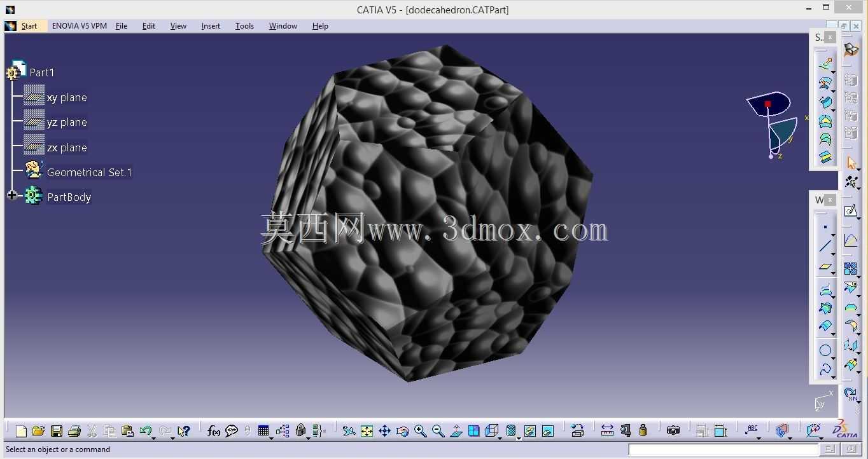
Task: Click the Select arrow tool on right toolbar
Action: [851, 163]
